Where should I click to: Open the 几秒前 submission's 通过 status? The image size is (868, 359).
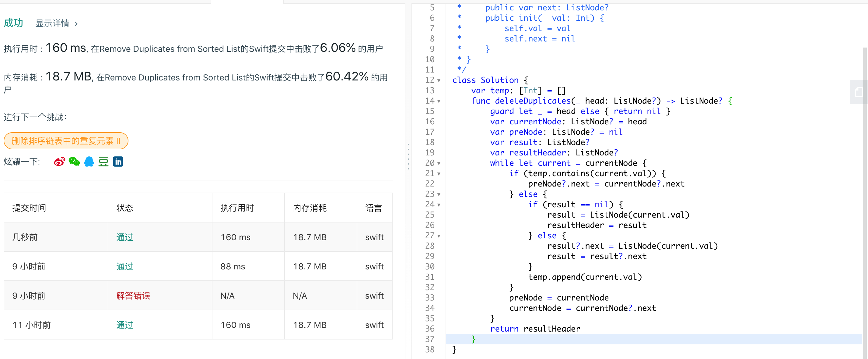(x=125, y=237)
